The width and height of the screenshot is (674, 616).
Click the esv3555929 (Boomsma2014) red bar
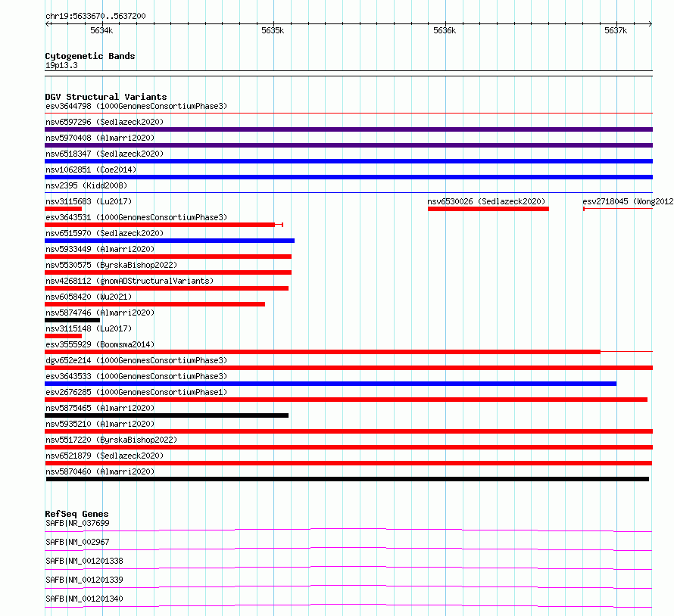[x=348, y=352]
